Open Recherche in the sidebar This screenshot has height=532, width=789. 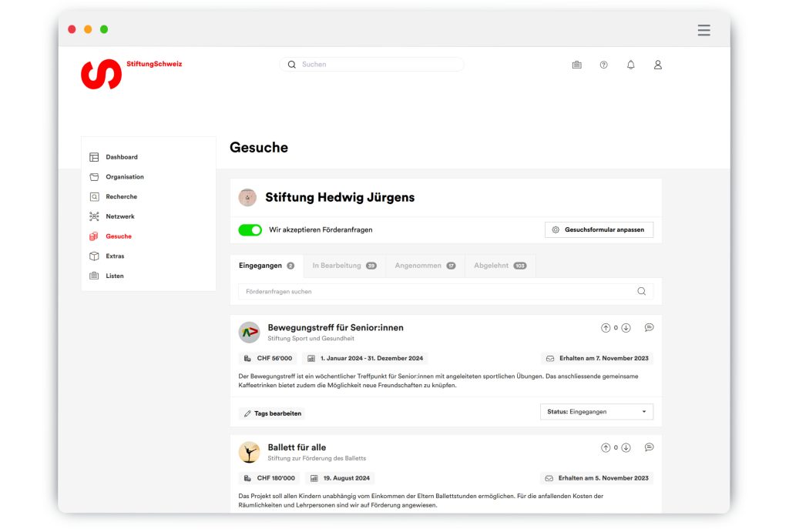[121, 196]
